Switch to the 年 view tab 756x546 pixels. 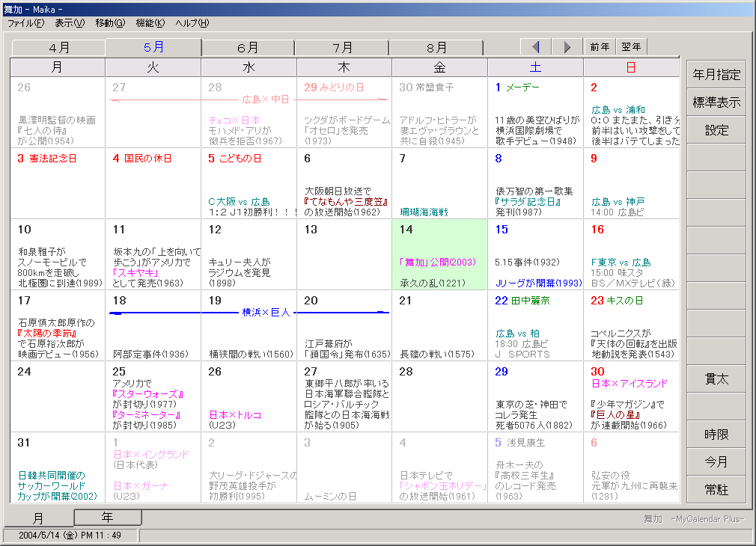[107, 517]
